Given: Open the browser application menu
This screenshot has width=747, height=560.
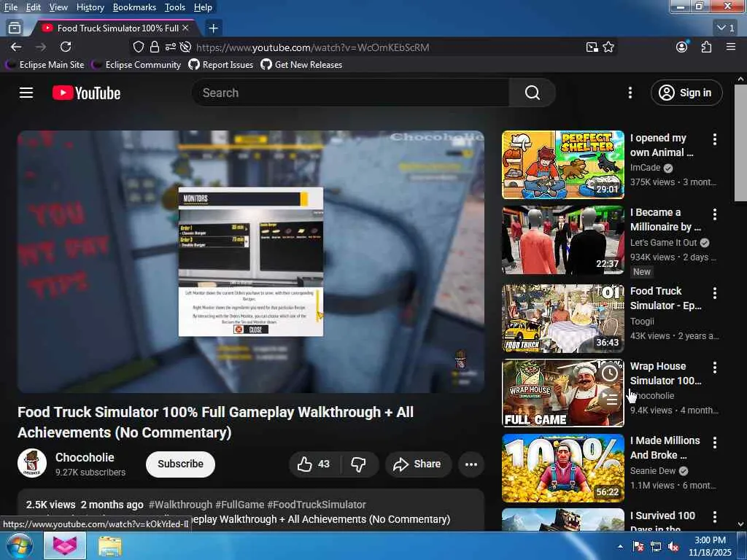Looking at the screenshot, I should click(x=731, y=47).
